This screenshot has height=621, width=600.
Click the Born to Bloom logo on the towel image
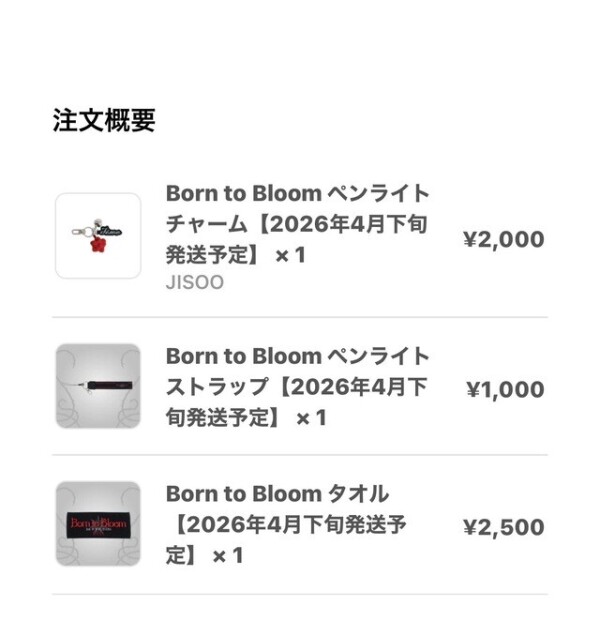97,522
